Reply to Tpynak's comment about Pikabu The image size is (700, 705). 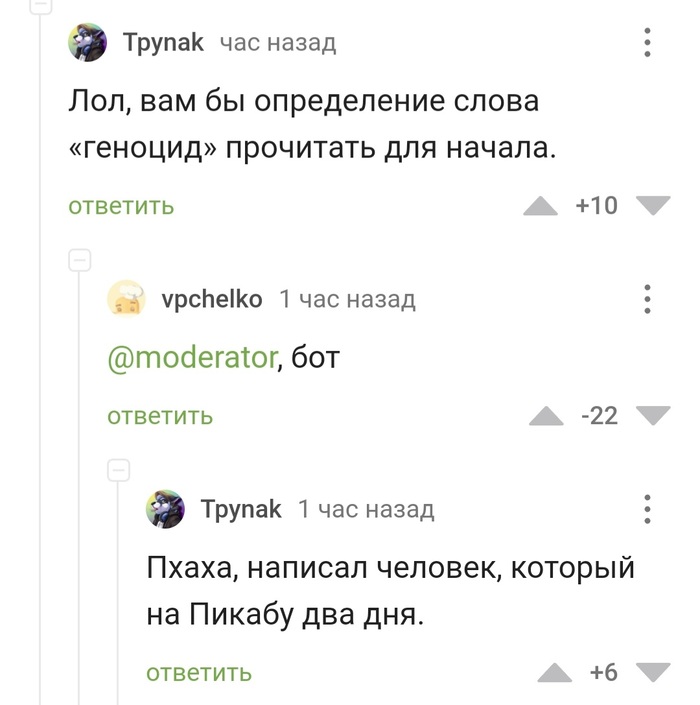click(x=199, y=673)
